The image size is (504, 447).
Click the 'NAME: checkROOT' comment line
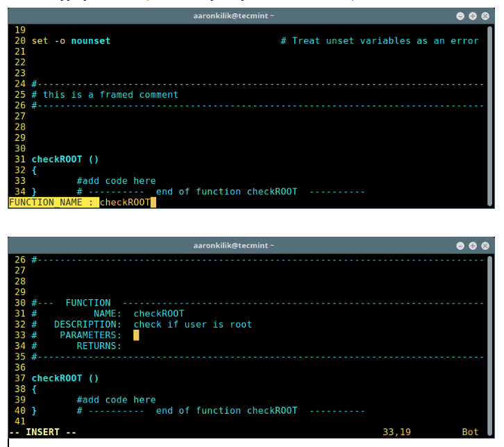point(139,314)
